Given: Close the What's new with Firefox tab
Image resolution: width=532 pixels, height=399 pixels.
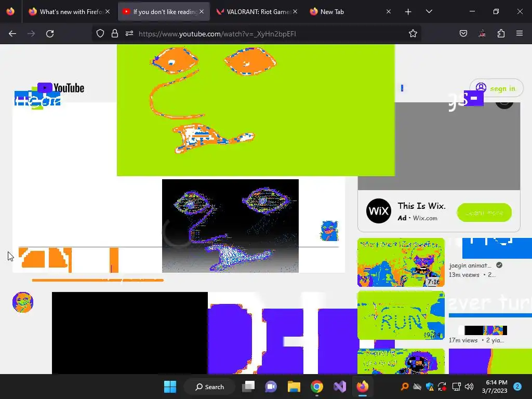Looking at the screenshot, I should pos(108,11).
